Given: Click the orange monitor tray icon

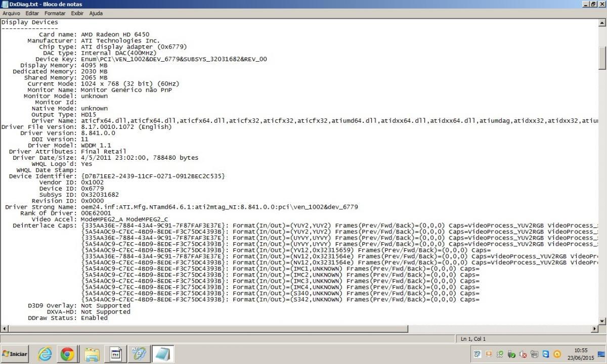Looking at the screenshot, I should tap(489, 354).
